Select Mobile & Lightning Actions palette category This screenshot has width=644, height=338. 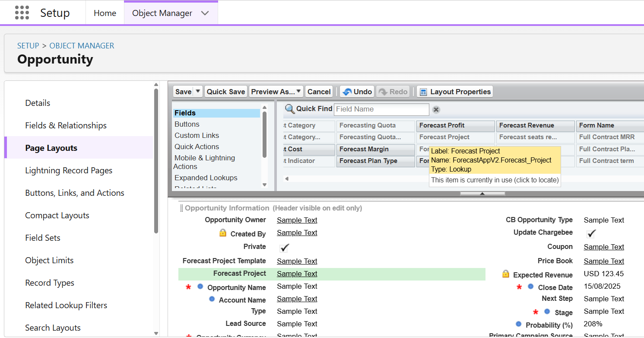tap(204, 162)
